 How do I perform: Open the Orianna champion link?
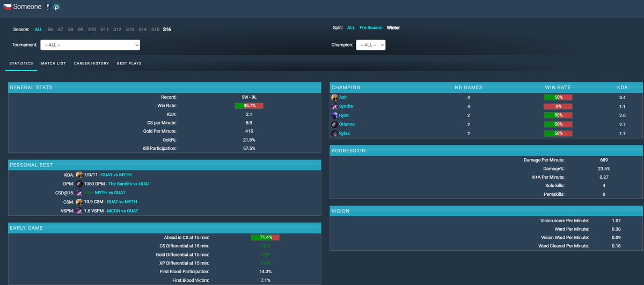pyautogui.click(x=347, y=124)
